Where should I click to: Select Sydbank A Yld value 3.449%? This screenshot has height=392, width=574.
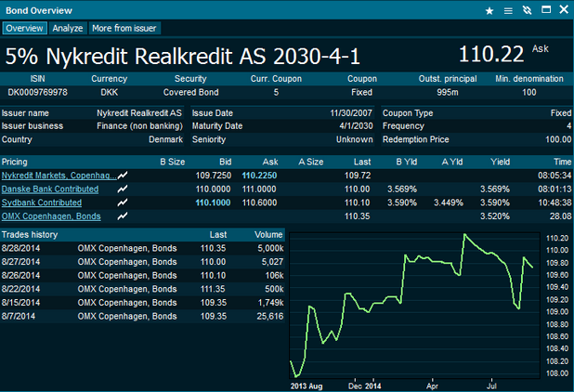(449, 203)
